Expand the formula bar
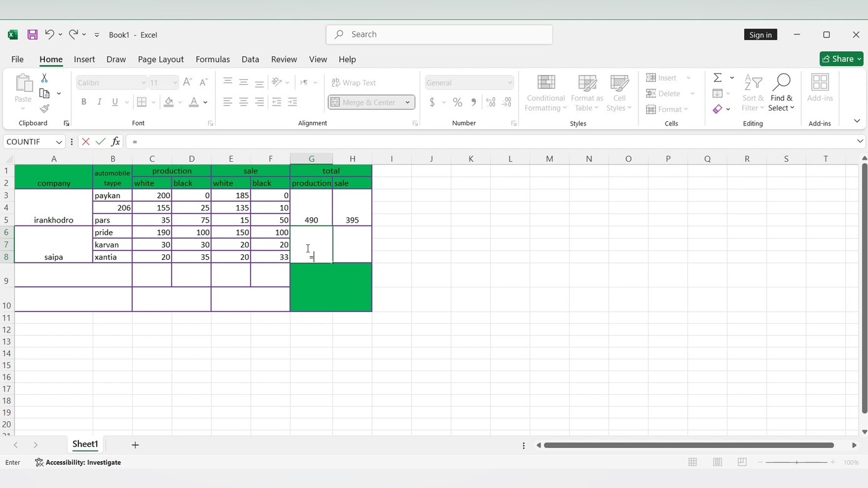Screen dimensions: 868x488 tap(860, 142)
